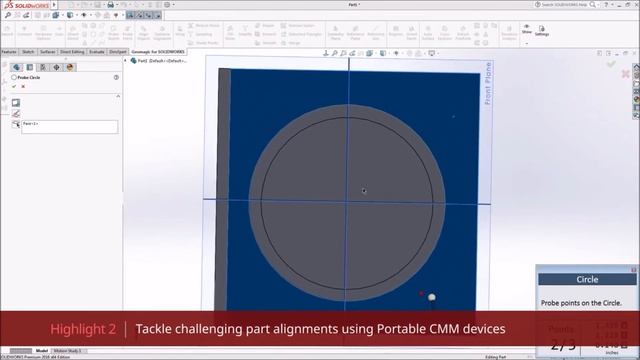Expand the dropdown arrow below Show
640x360 pixels.
[527, 43]
